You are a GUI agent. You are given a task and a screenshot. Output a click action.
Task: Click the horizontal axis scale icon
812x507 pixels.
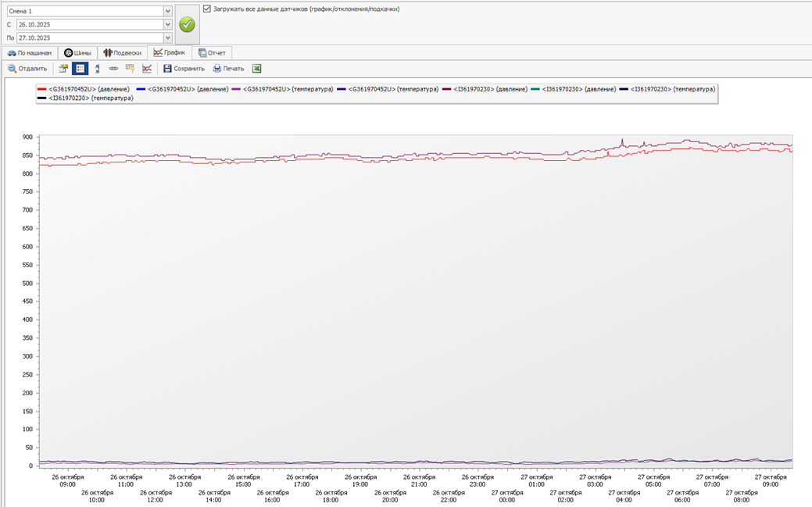(x=113, y=69)
